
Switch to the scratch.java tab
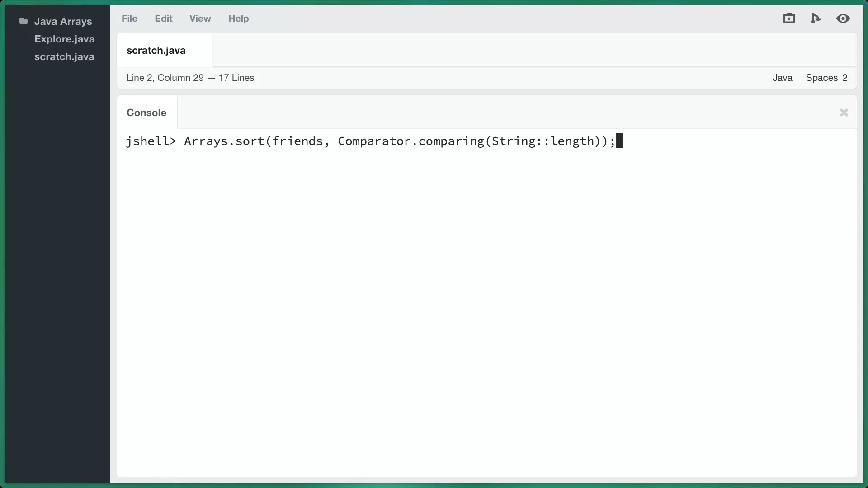[x=156, y=50]
